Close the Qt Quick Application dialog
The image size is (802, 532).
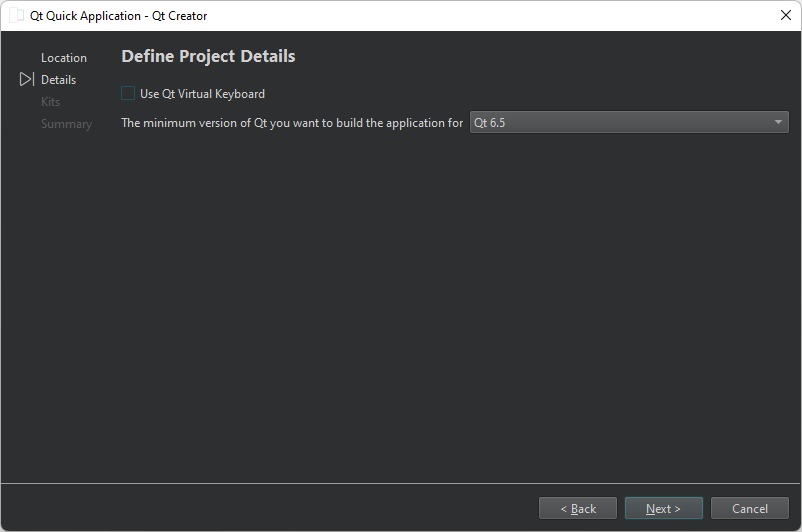[x=785, y=16]
